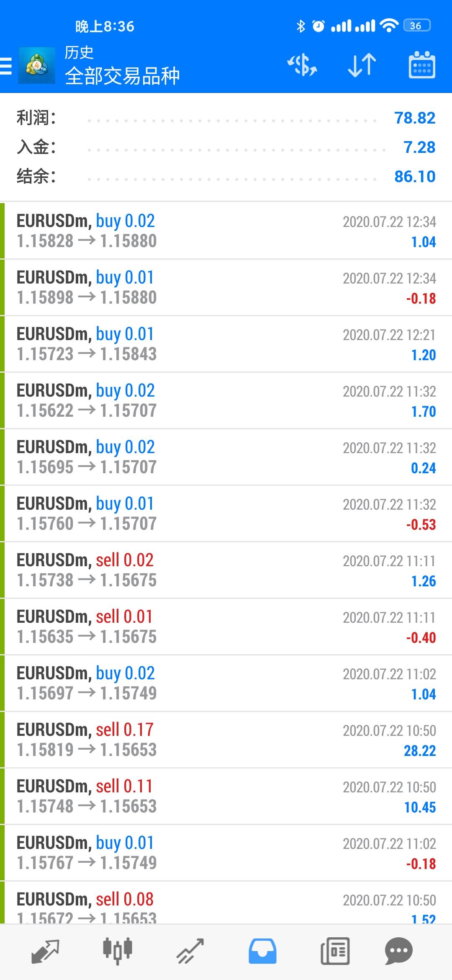Go to the Trade tab trend icon
Screen dimensions: 452x980
pyautogui.click(x=190, y=951)
